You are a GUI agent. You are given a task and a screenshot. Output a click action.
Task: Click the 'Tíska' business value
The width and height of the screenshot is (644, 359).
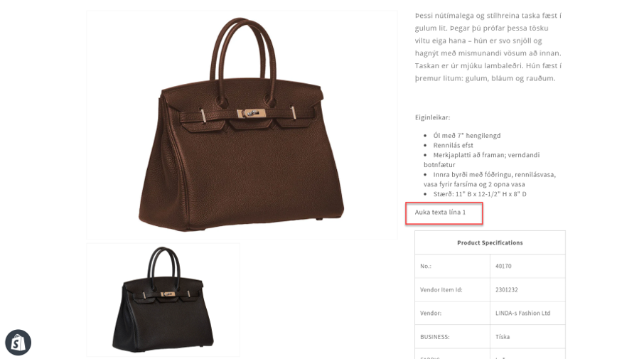click(503, 337)
